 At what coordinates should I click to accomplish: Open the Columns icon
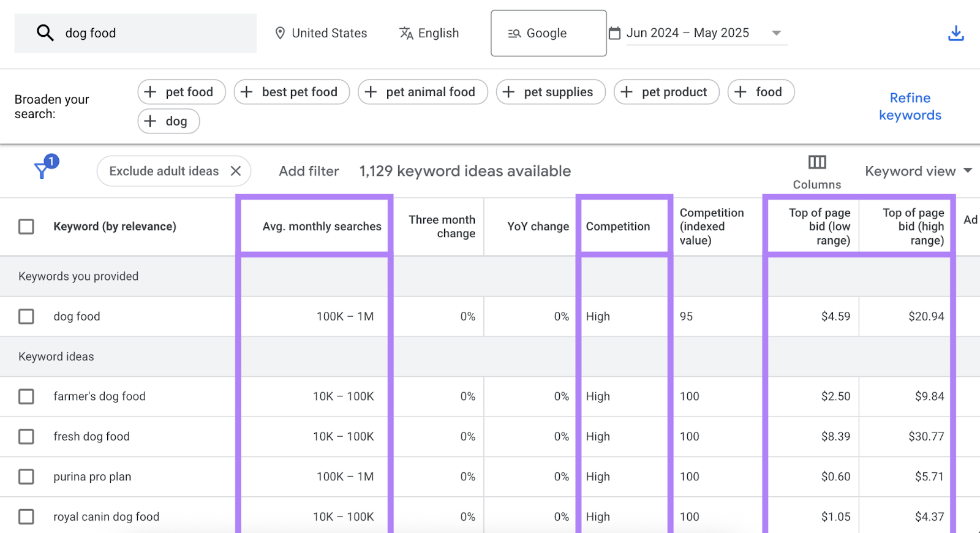coord(817,162)
